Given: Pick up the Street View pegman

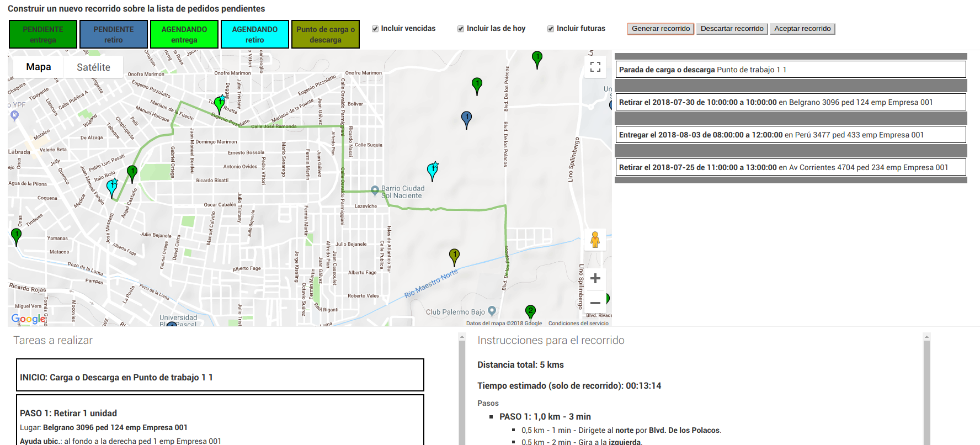Looking at the screenshot, I should 595,240.
